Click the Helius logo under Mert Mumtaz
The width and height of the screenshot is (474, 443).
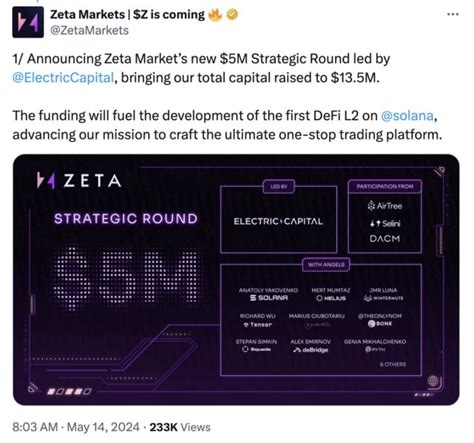pyautogui.click(x=331, y=298)
